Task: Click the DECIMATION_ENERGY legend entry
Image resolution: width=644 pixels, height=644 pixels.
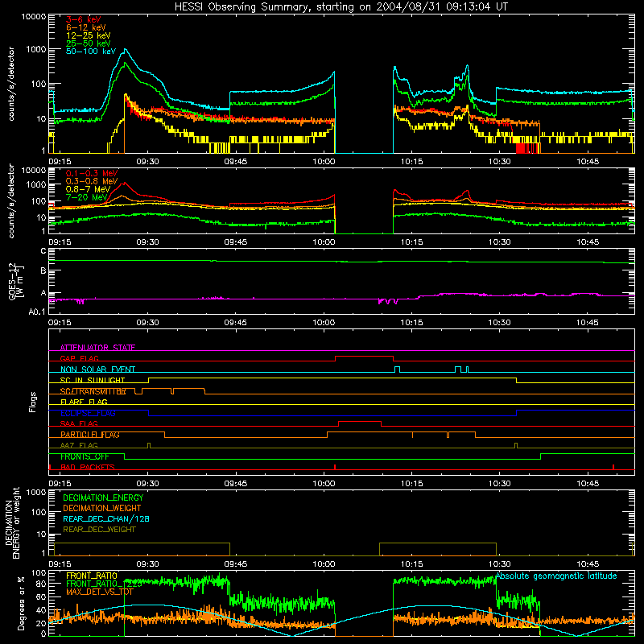Action: click(x=103, y=497)
